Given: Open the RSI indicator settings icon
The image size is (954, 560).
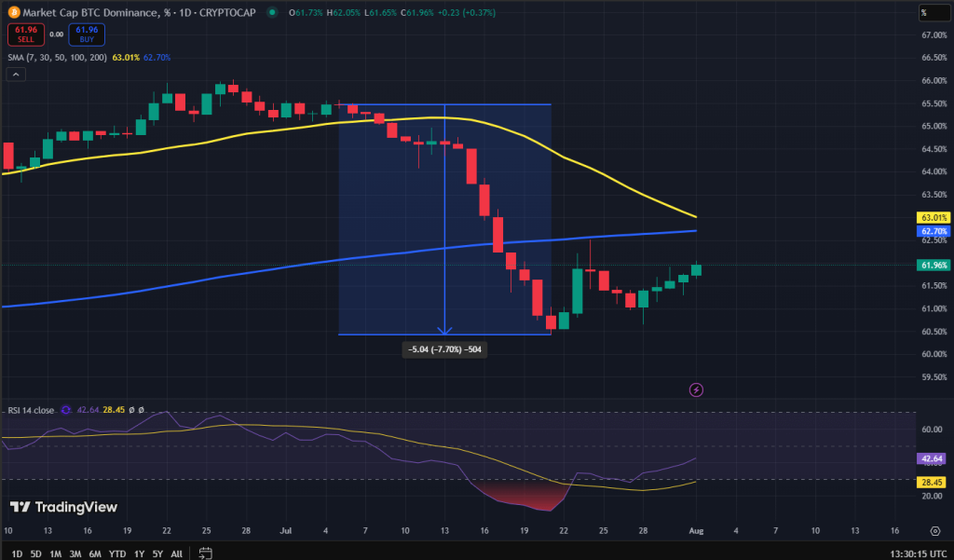Looking at the screenshot, I should pyautogui.click(x=65, y=410).
